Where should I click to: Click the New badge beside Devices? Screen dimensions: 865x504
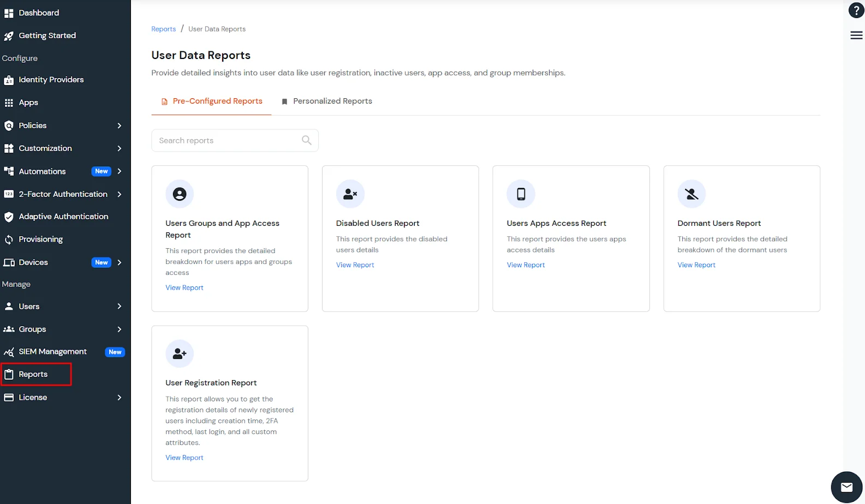(102, 262)
